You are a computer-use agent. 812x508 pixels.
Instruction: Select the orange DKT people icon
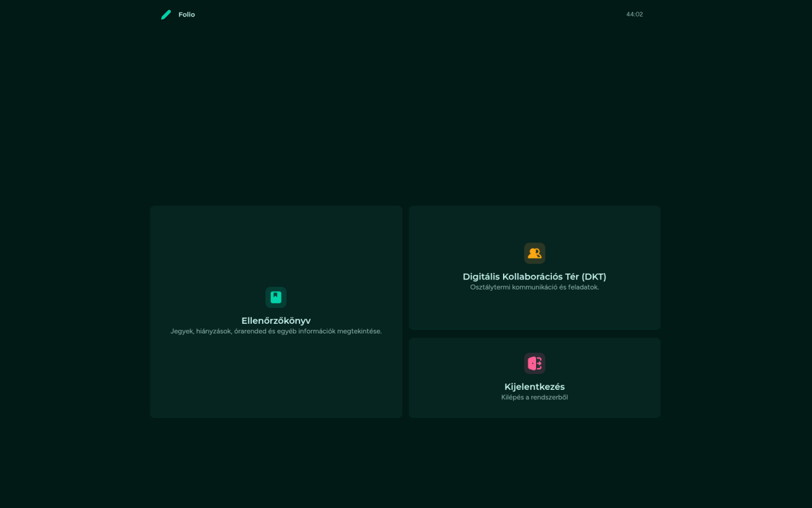[535, 253]
